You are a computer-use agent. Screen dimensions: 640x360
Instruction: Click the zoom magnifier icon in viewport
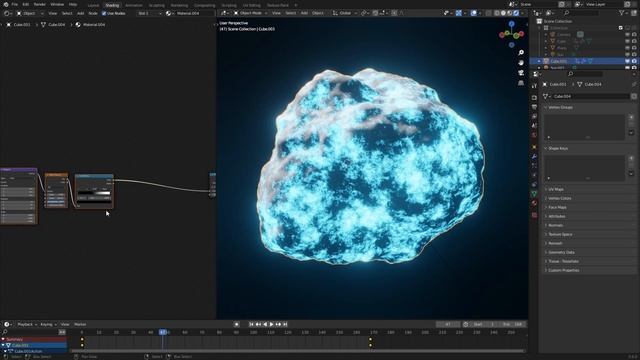pyautogui.click(x=521, y=53)
